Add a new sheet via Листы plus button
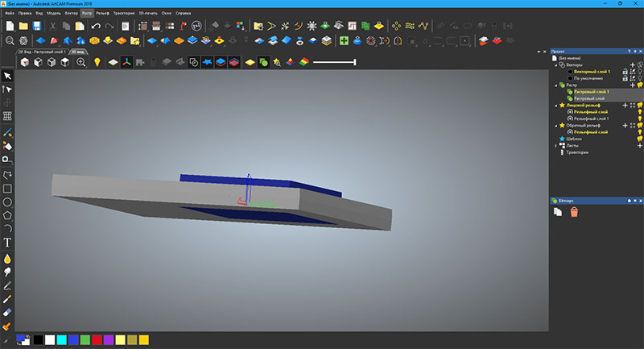644x349 pixels. [x=640, y=146]
